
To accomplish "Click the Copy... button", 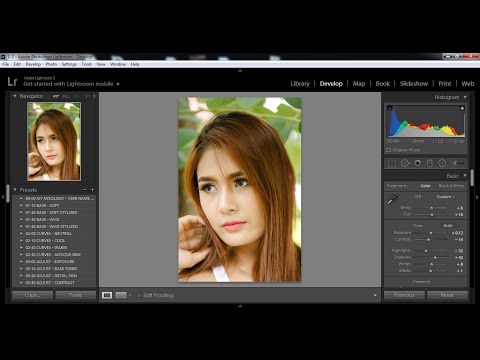I will tap(32, 295).
